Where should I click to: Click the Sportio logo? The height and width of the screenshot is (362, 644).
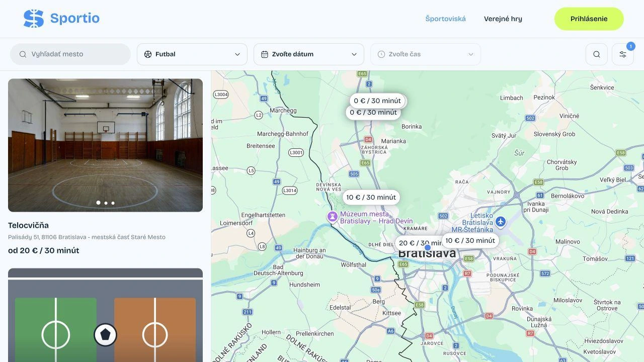coord(61,19)
